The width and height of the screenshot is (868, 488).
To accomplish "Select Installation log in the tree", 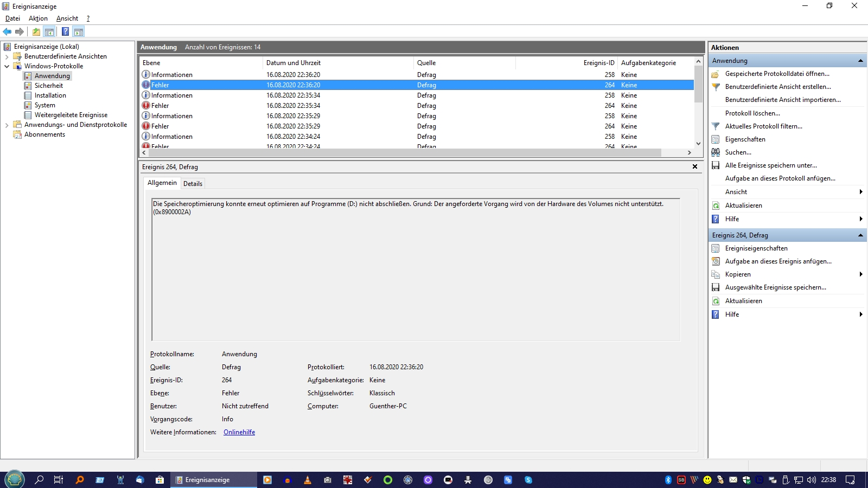I will pyautogui.click(x=50, y=95).
